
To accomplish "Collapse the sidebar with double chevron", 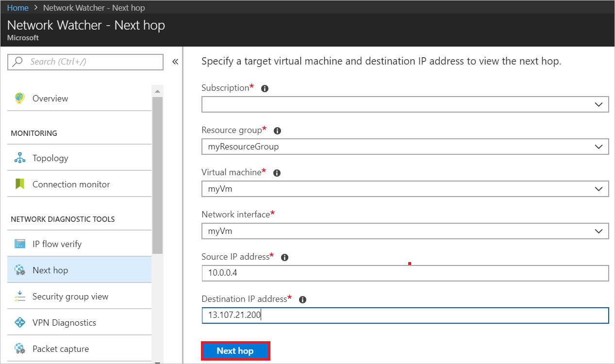I will pyautogui.click(x=175, y=62).
